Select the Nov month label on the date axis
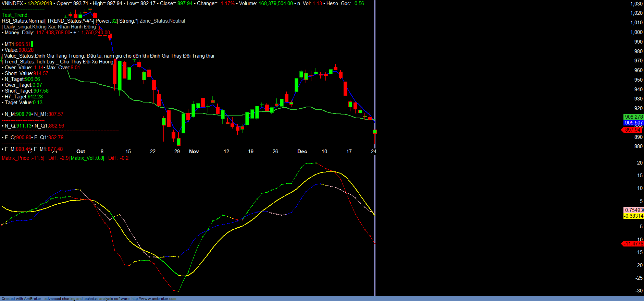 point(194,152)
